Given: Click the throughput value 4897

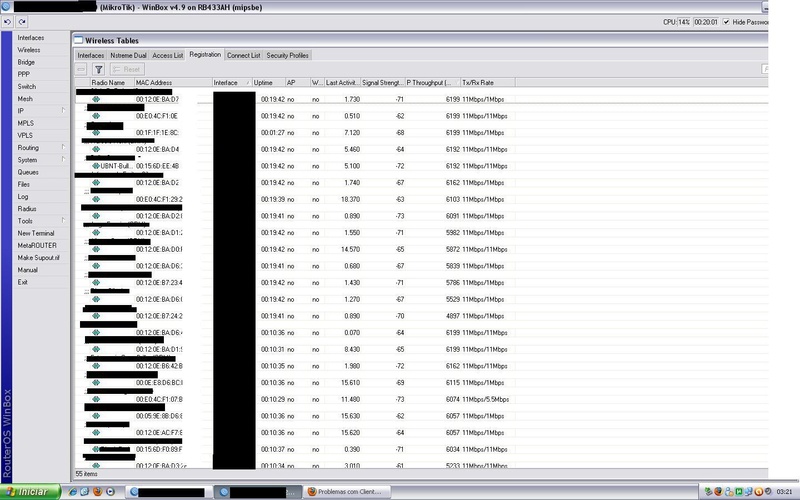Looking at the screenshot, I should coord(453,316).
